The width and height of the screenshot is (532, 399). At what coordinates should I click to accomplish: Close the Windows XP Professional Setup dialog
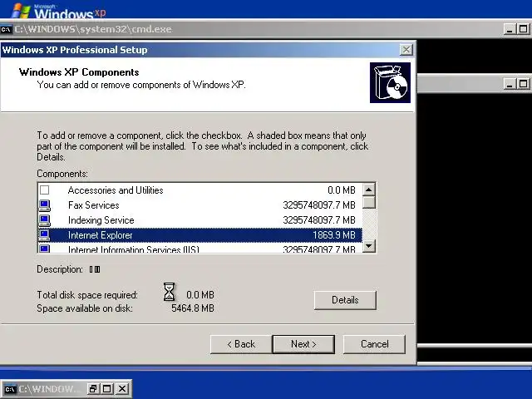tap(406, 50)
